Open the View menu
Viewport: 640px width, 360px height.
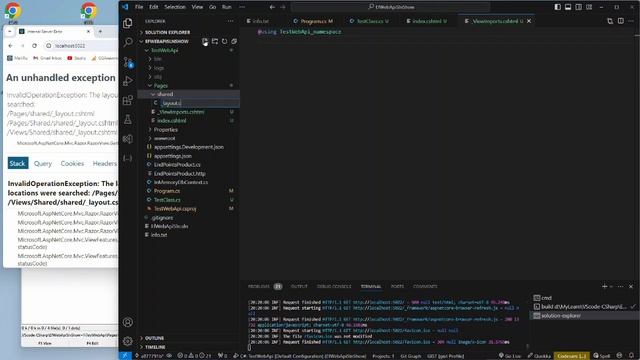coord(197,7)
